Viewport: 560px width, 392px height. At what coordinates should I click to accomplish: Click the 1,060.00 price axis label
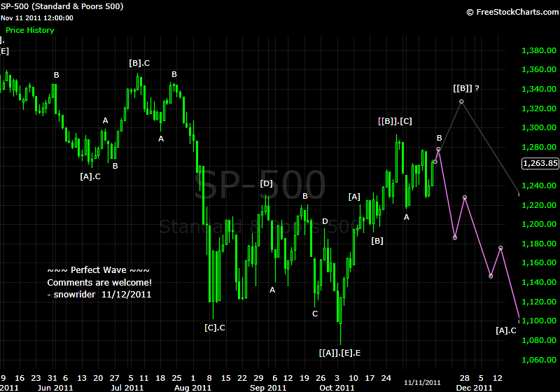point(539,360)
